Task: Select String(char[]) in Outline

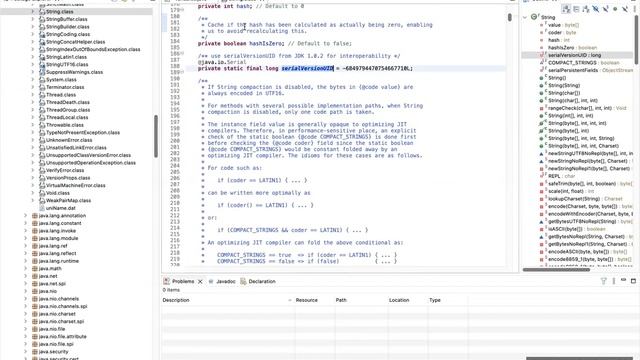Action: (x=564, y=93)
